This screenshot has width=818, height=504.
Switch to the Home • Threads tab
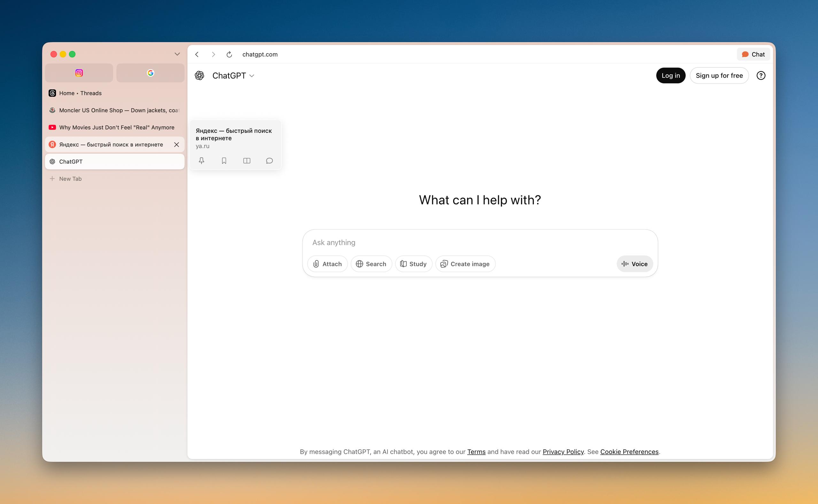click(115, 93)
